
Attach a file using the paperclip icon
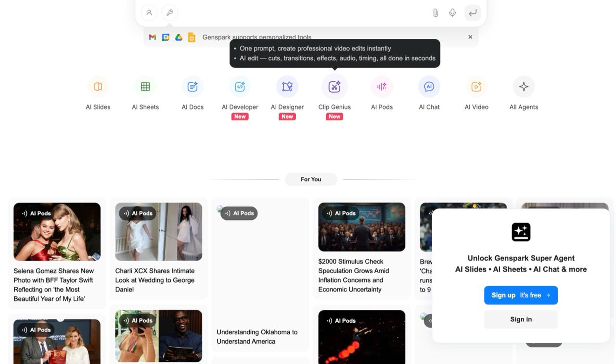435,13
